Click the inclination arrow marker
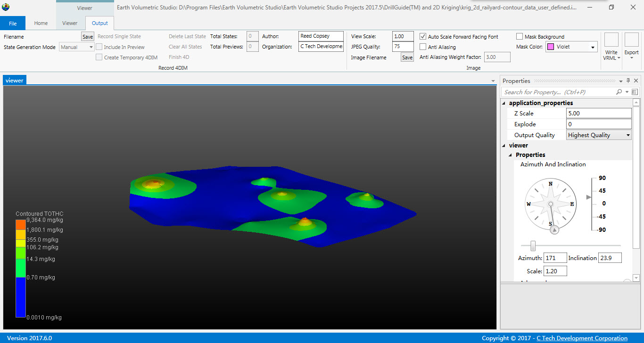The image size is (644, 343). click(x=588, y=197)
